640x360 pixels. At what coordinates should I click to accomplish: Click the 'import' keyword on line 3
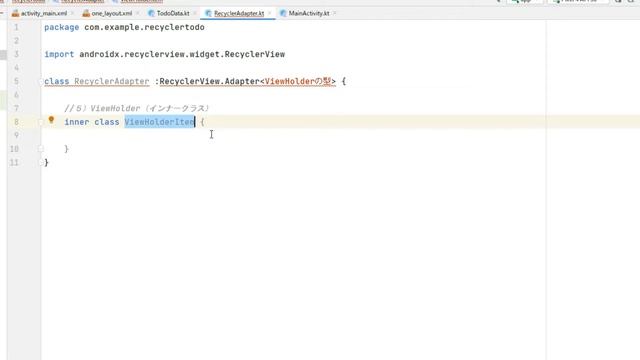59,54
